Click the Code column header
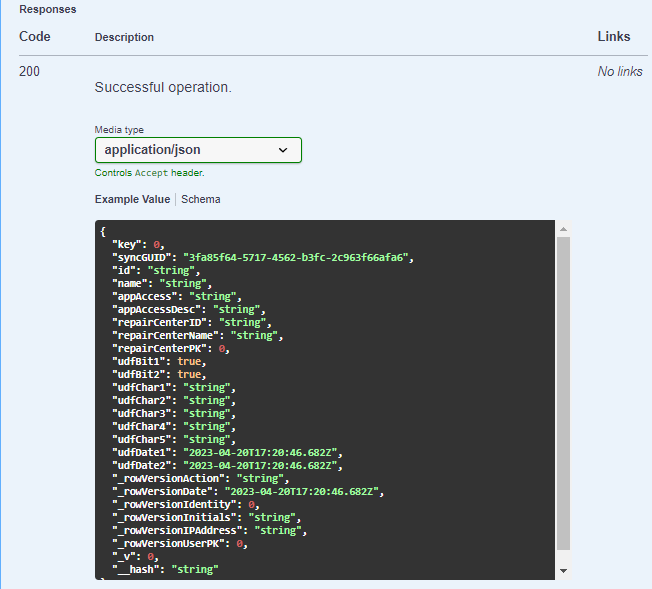652x589 pixels. tap(35, 37)
